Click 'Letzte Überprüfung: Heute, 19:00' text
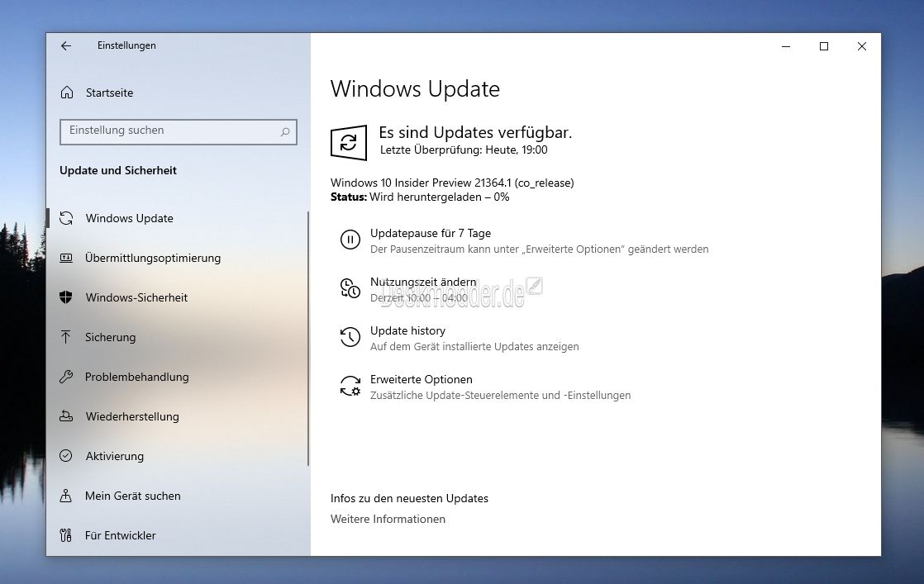 coord(464,150)
